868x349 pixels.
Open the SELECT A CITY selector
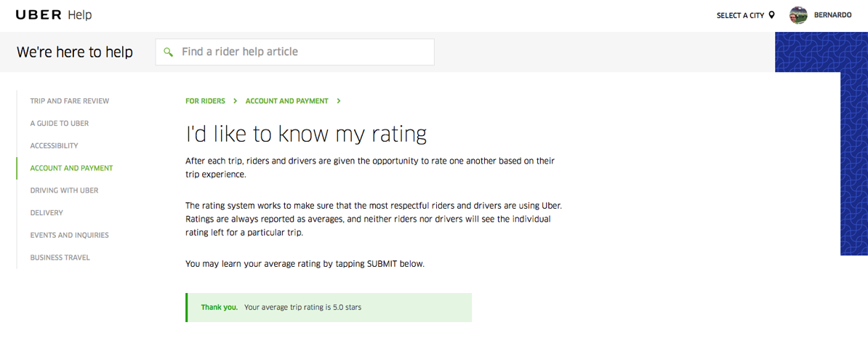click(740, 15)
